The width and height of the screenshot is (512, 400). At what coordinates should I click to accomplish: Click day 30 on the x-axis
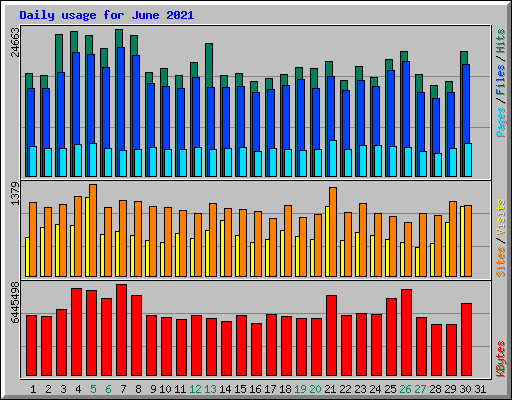465,389
